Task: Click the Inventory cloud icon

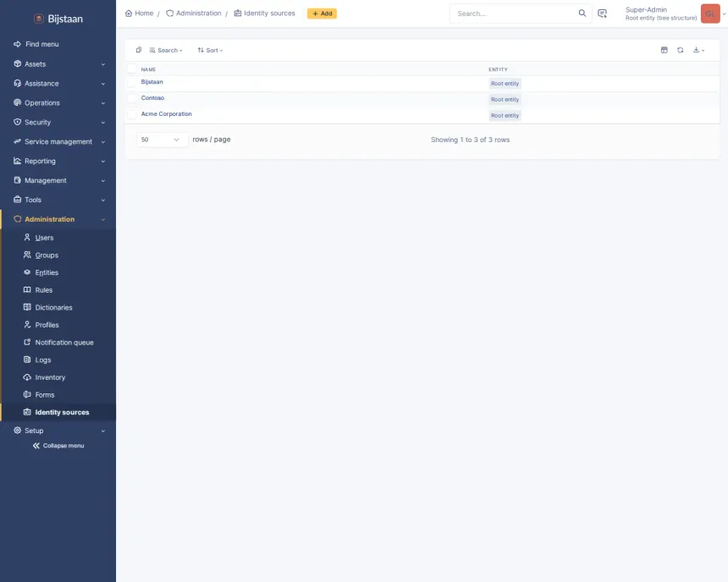Action: 27,376
